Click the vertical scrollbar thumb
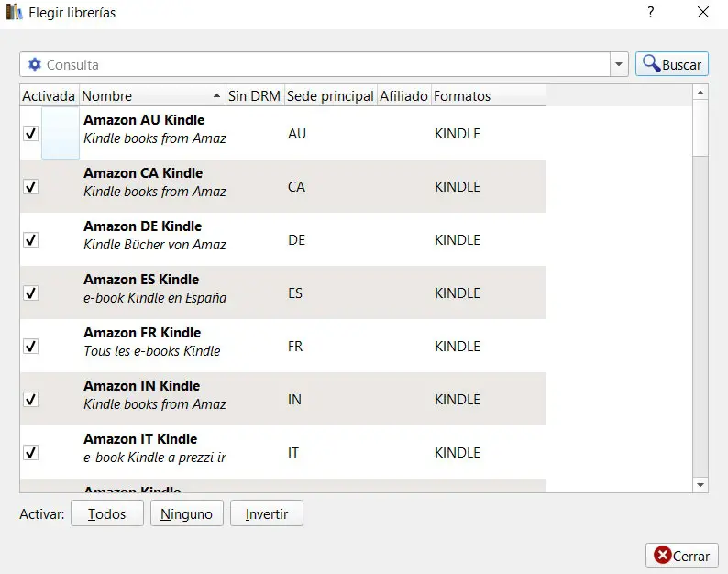Image resolution: width=728 pixels, height=574 pixels. 700,128
